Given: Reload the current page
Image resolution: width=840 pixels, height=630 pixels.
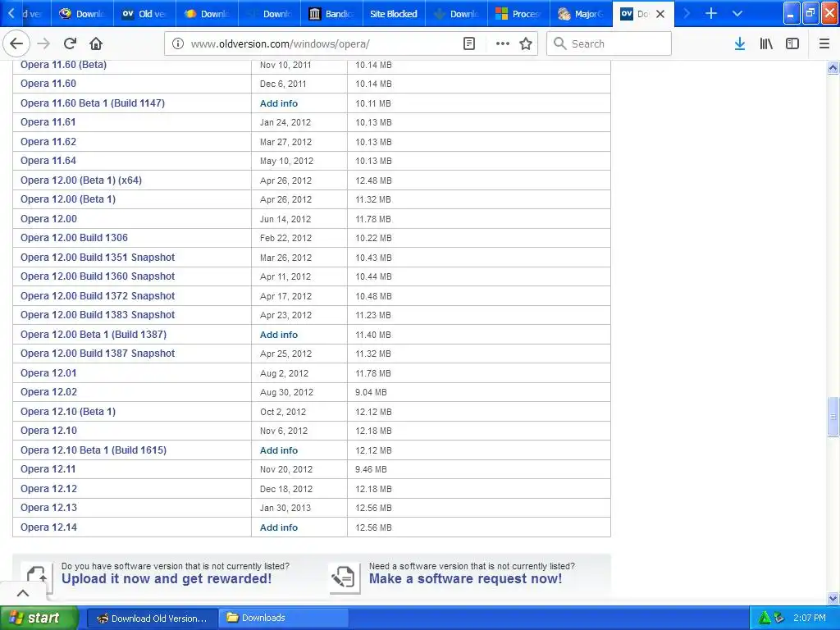Looking at the screenshot, I should pos(70,44).
